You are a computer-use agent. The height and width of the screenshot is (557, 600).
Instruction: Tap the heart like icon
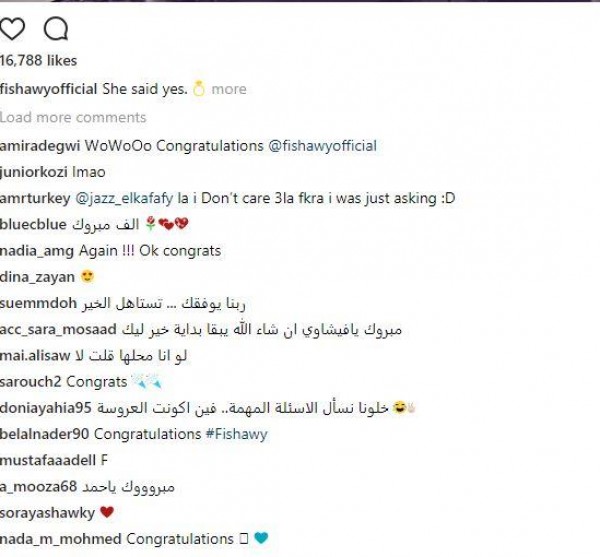[13, 29]
